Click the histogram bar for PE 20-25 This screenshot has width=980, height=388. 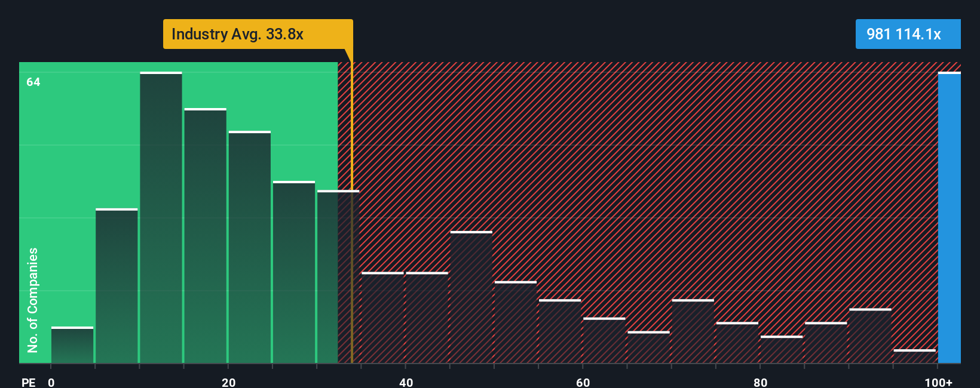pos(250,247)
